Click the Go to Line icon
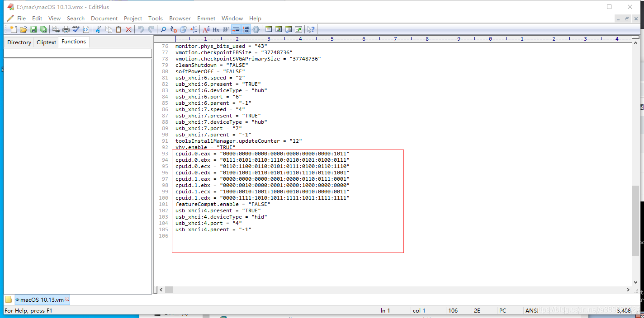 [194, 29]
